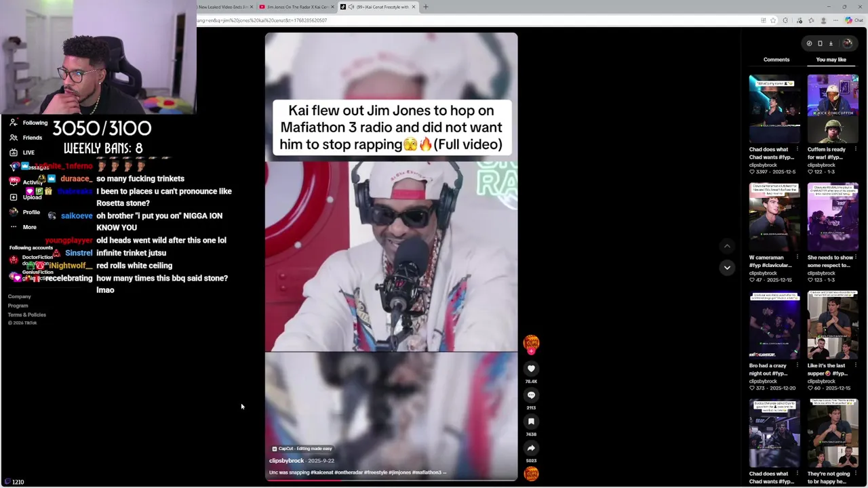Screen dimensions: 868x488
Task: Open comments via the speech bubble icon
Action: pos(531,395)
